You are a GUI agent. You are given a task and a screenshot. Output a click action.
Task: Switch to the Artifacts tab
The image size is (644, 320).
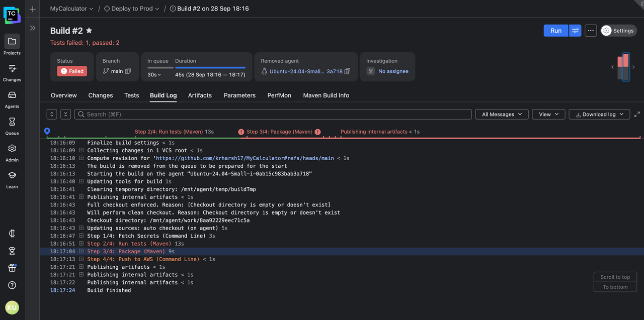(200, 95)
